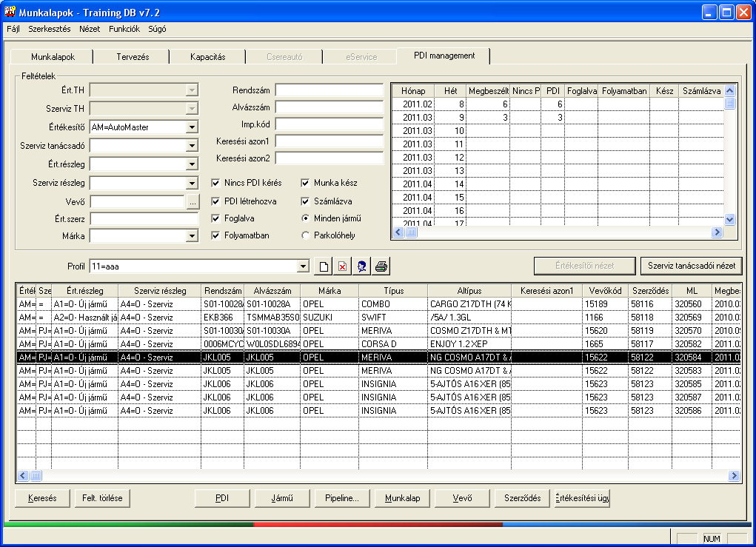Open the Funkciók menu
Viewport: 756px width, 547px height.
124,29
